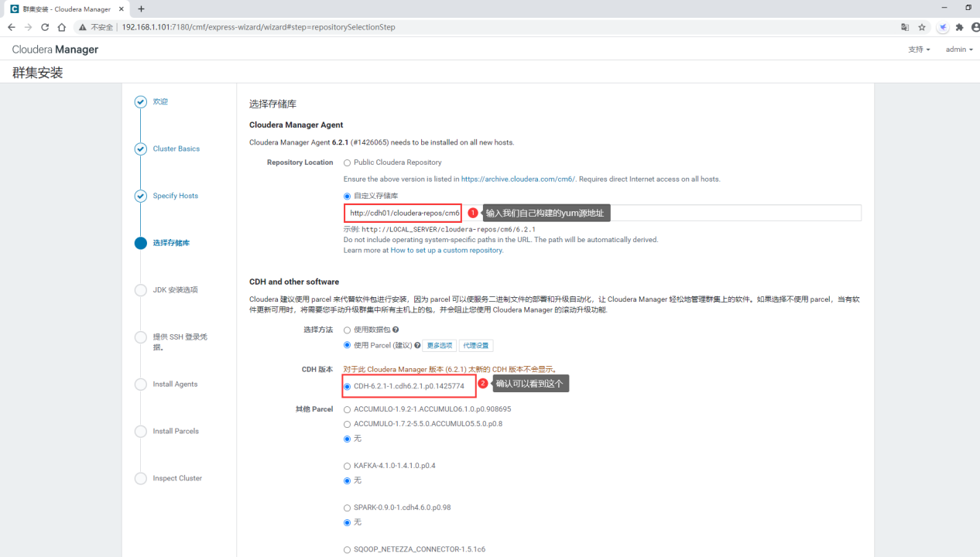Screen dimensions: 980x557
Task: Click the Install Parcels step label
Action: click(176, 432)
